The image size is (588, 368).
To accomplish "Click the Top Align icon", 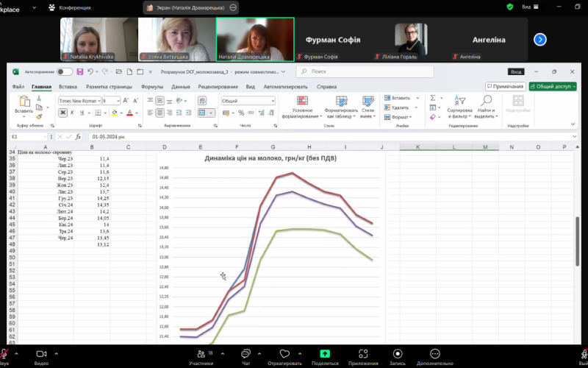I will coord(150,101).
